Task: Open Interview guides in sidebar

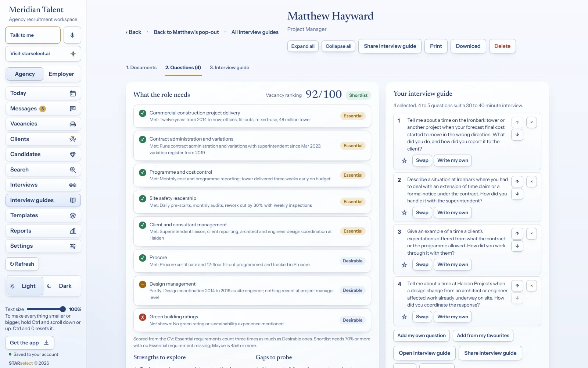Action: 43,200
